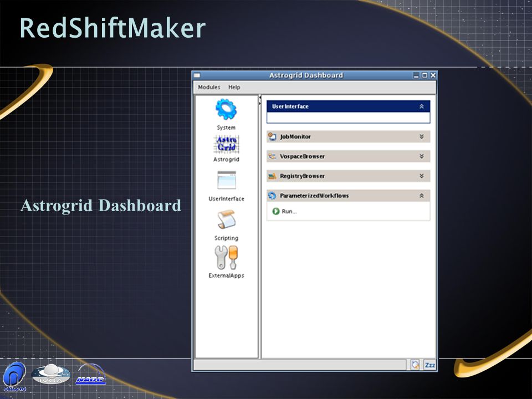Viewport: 532px width, 399px height.
Task: Expand the RegistryBrowser panel chevron
Action: click(x=421, y=176)
